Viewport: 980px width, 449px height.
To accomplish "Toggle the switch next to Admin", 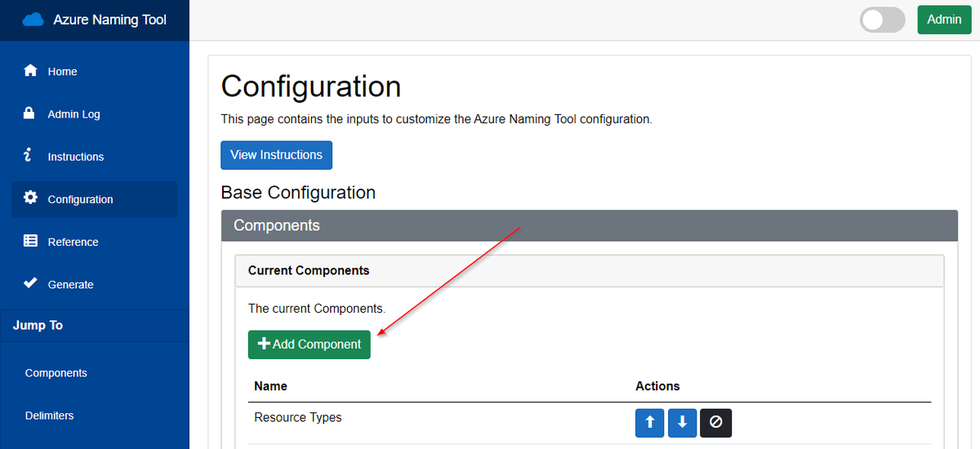I will (883, 20).
